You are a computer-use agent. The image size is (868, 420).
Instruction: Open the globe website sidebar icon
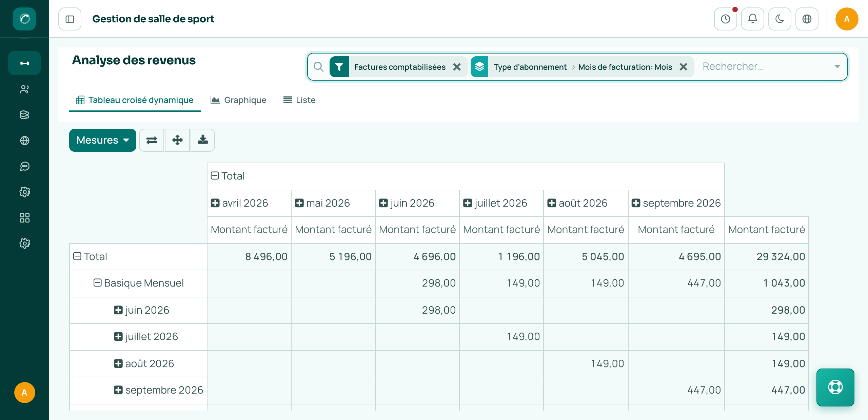pos(24,141)
